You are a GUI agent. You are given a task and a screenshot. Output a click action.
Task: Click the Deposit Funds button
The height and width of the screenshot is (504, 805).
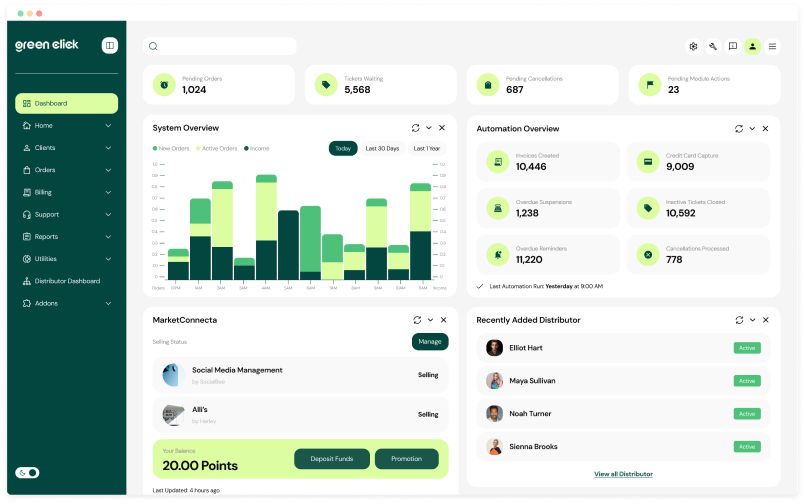(331, 459)
